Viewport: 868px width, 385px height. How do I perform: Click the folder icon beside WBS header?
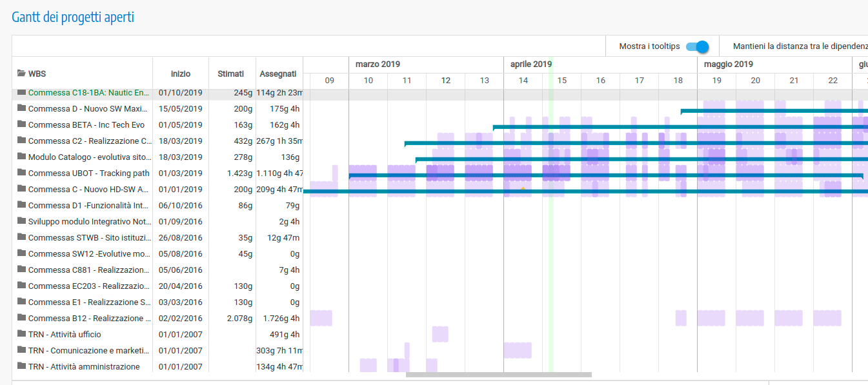tap(21, 74)
